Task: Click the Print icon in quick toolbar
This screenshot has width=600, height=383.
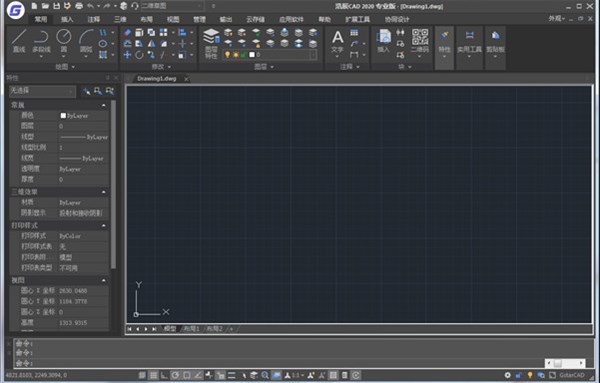Action: [79, 6]
